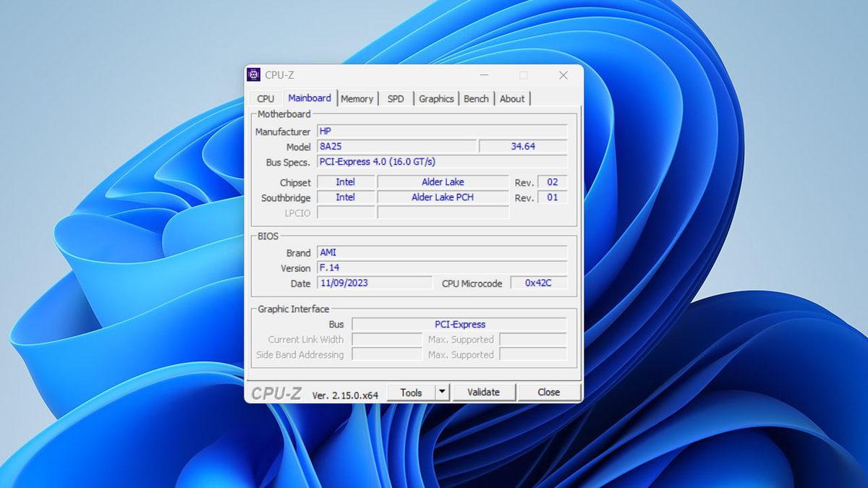
Task: View the About tab
Action: point(512,98)
